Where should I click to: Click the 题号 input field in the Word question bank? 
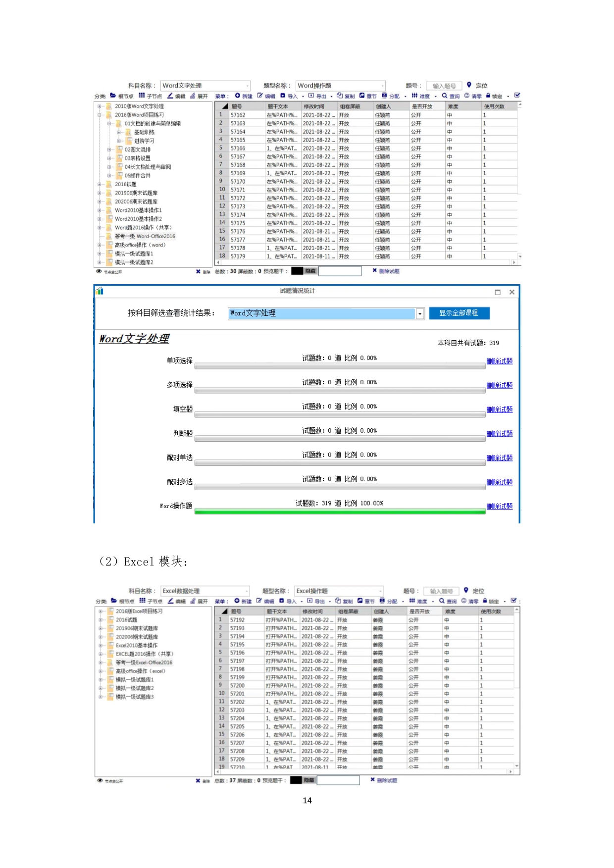pyautogui.click(x=444, y=86)
